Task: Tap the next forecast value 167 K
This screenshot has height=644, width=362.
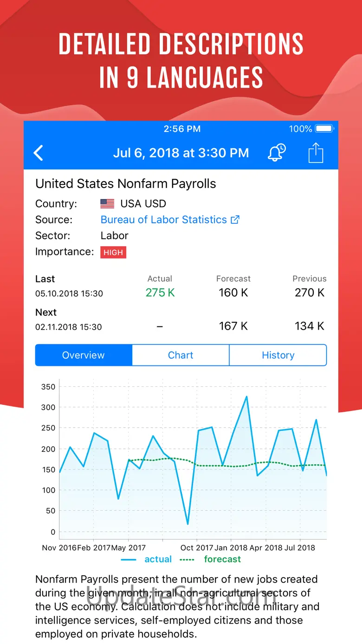Action: click(x=233, y=326)
